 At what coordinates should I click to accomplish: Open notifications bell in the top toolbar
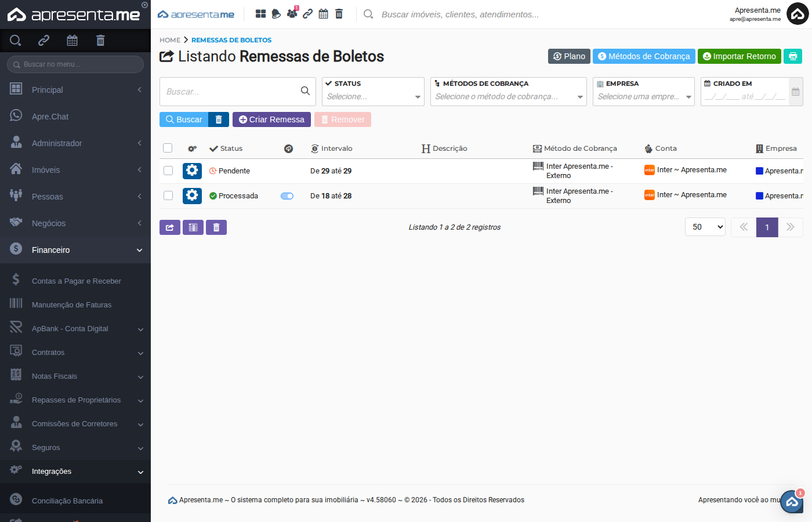coord(275,13)
